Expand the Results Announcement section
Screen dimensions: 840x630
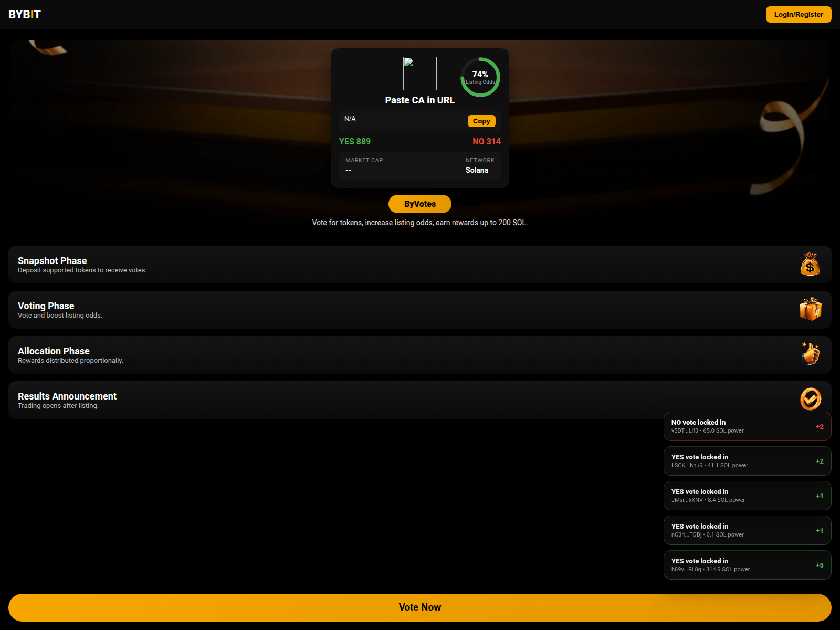coord(420,400)
